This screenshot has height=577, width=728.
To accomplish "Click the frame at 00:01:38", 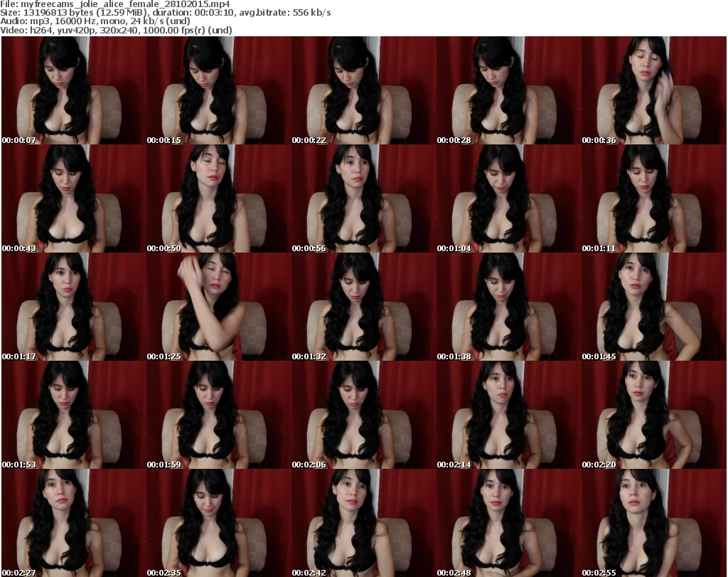I will point(509,307).
